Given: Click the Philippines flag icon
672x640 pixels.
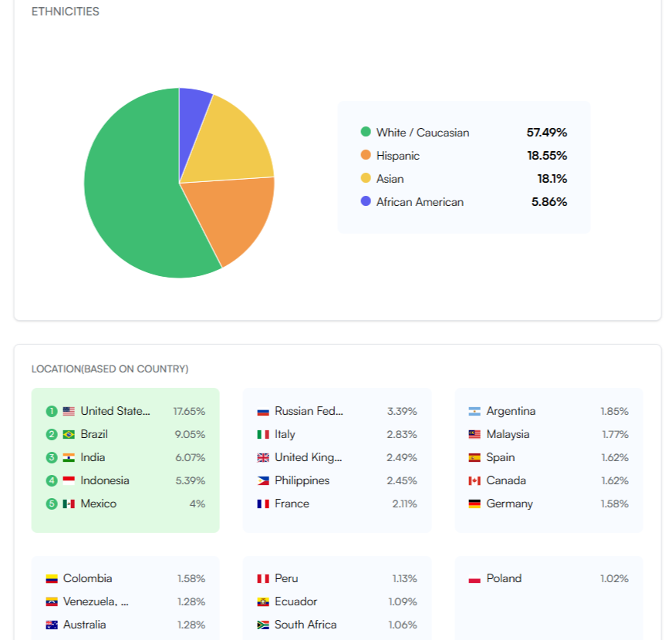Looking at the screenshot, I should pos(263,480).
